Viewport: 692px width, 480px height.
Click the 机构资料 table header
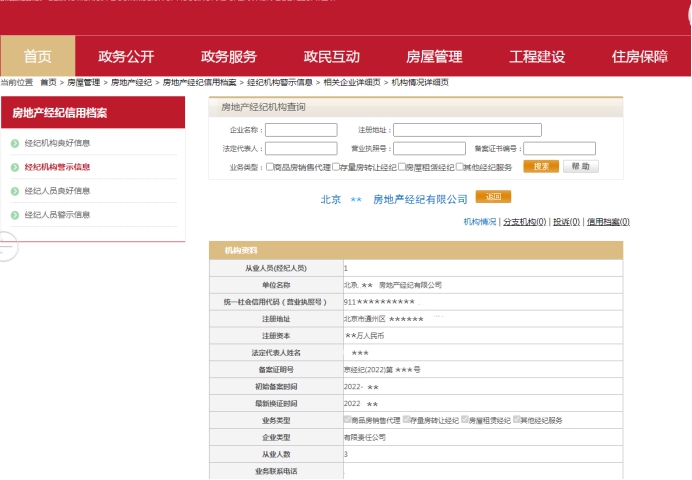(416, 250)
